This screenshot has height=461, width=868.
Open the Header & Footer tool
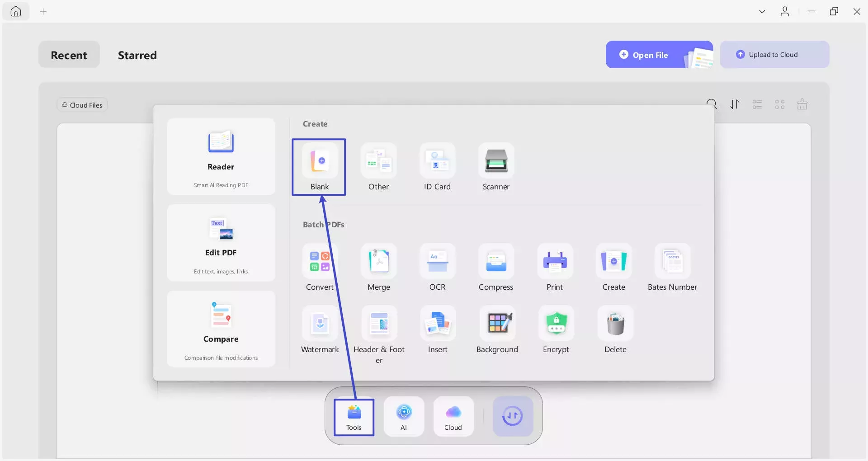[379, 329]
